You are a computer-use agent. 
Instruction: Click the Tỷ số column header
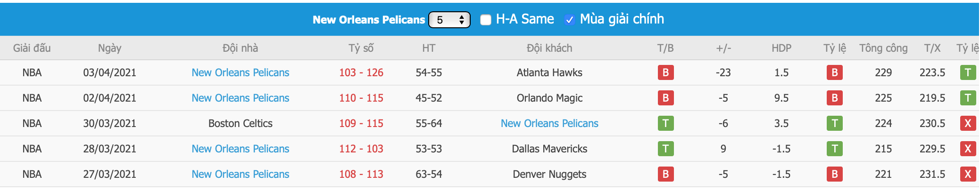(x=361, y=48)
